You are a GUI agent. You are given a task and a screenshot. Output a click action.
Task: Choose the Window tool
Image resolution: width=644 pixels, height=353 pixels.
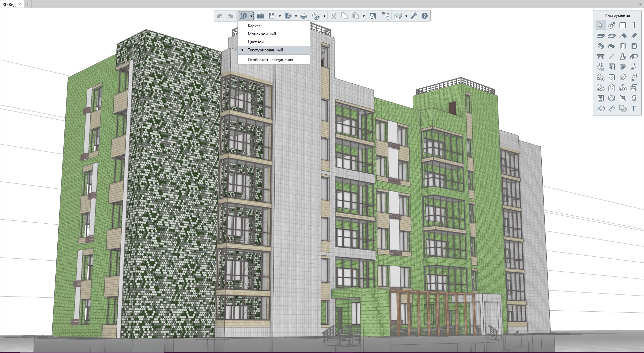pos(634,46)
